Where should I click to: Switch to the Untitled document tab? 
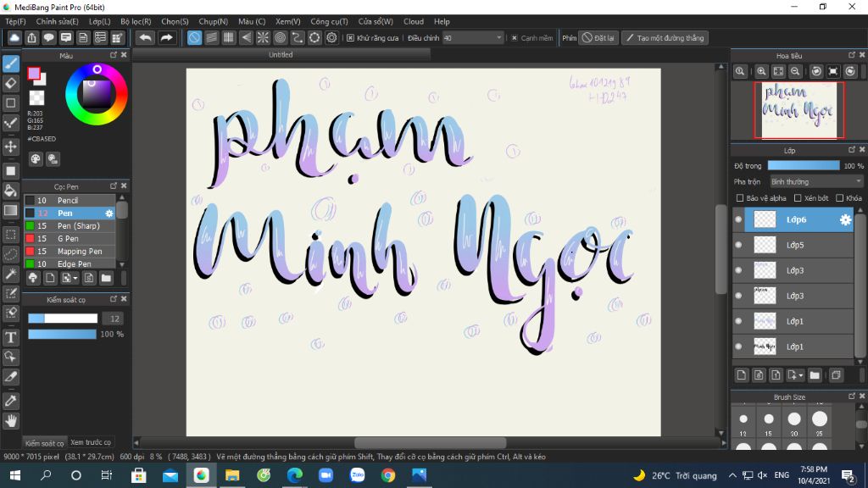point(281,54)
